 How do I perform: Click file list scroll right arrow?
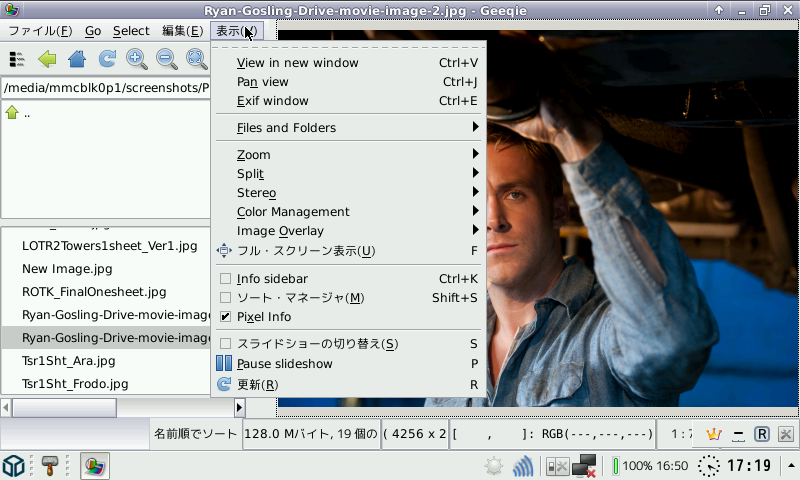pos(239,408)
